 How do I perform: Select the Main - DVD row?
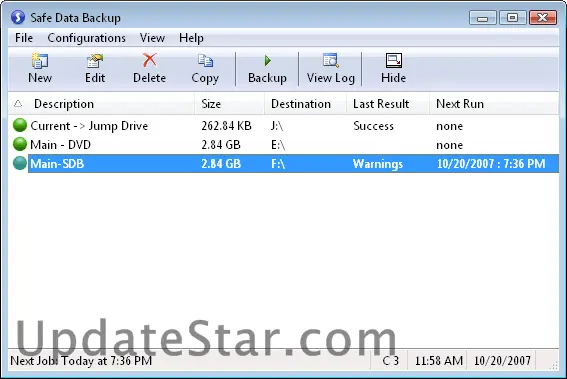click(284, 145)
